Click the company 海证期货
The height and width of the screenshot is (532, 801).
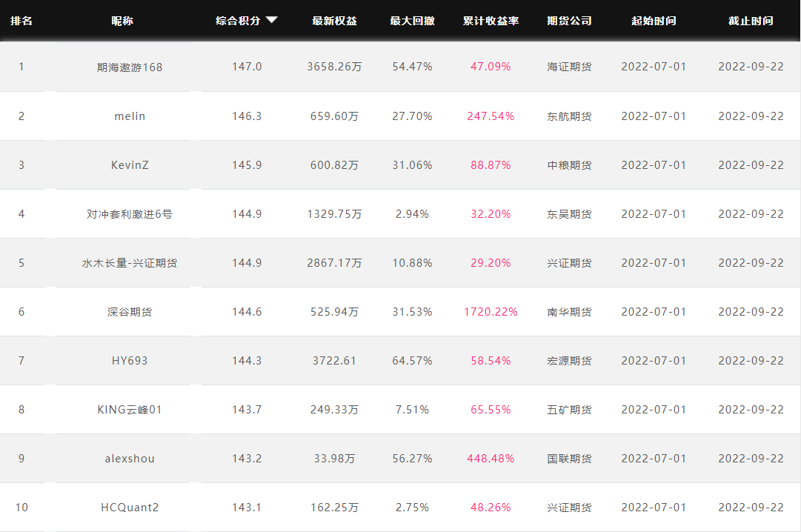tap(570, 67)
